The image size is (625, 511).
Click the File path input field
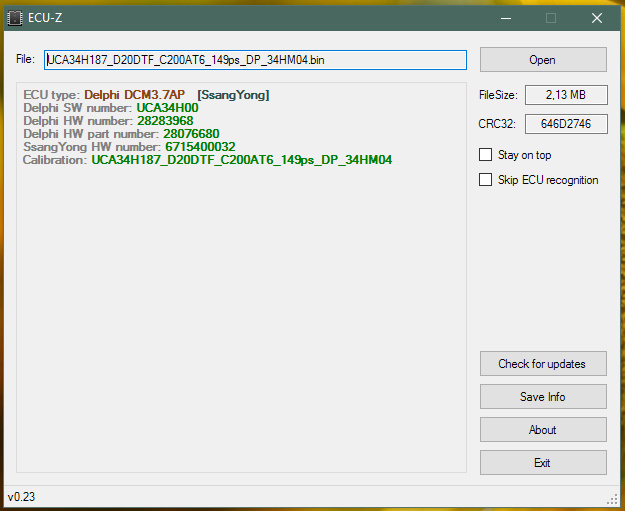click(x=255, y=60)
